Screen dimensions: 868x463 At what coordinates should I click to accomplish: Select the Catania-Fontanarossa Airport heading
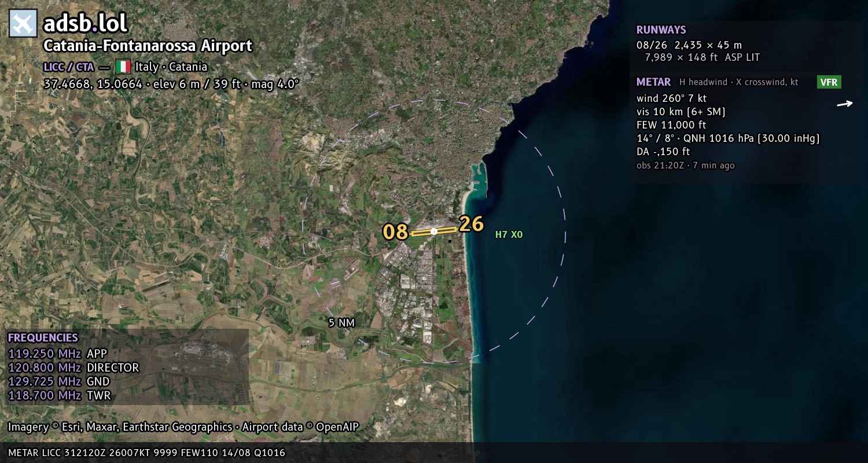pos(148,46)
